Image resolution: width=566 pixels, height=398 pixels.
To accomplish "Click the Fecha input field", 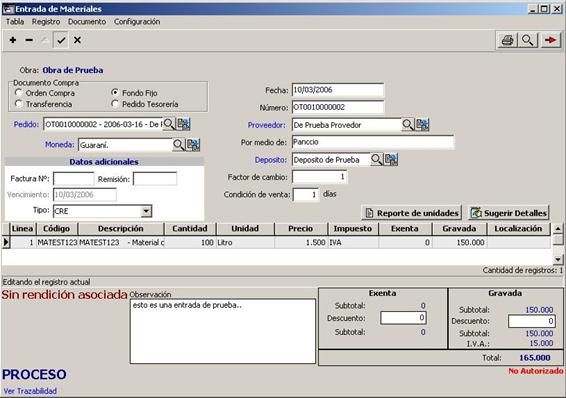I will (x=338, y=90).
